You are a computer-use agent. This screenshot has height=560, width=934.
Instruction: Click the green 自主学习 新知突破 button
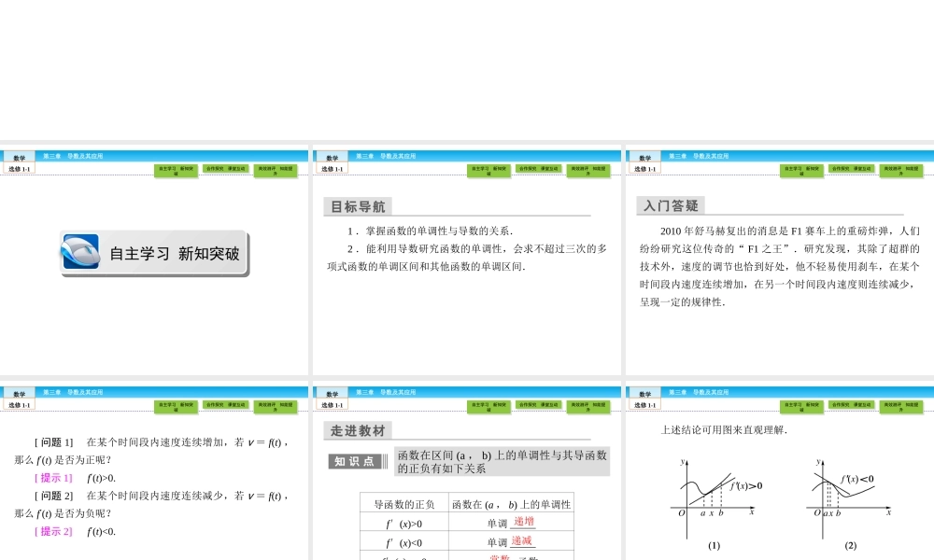pos(177,171)
